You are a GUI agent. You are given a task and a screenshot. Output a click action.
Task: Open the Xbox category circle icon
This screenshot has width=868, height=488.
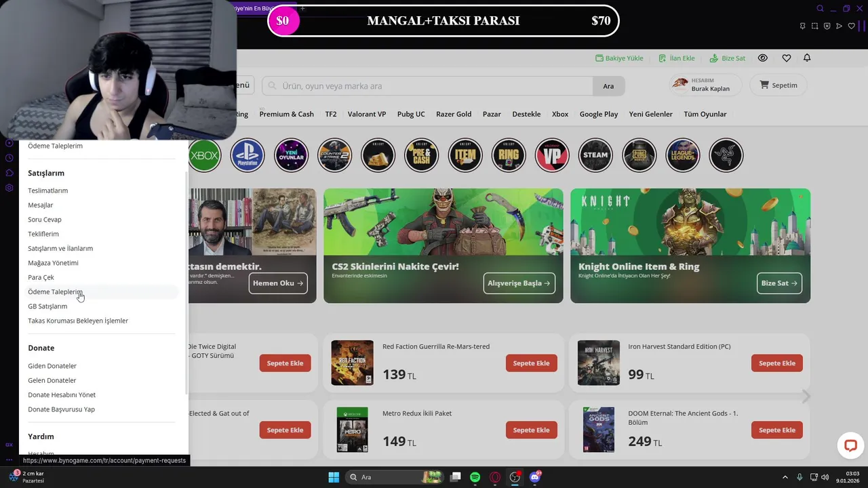[x=205, y=155]
